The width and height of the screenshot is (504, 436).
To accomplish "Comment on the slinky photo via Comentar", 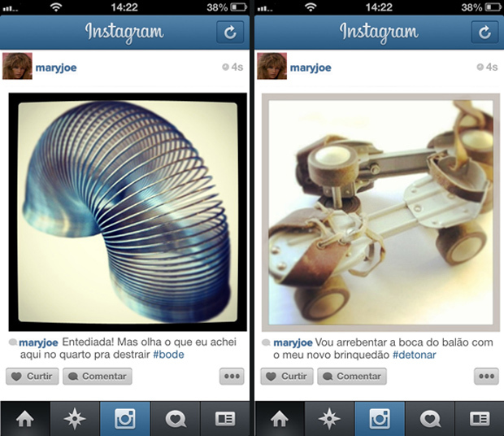I will point(98,376).
